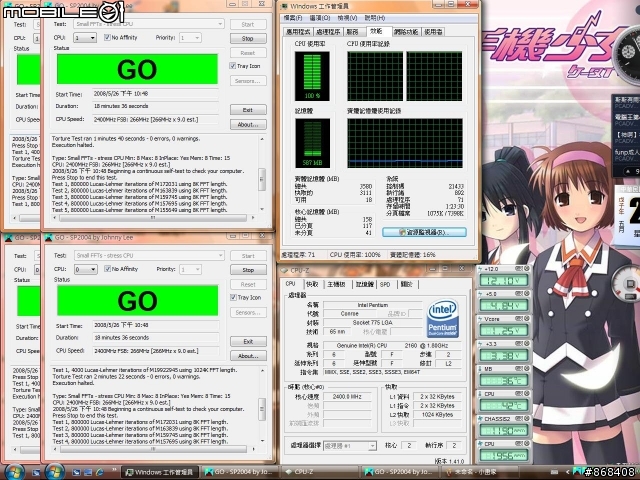The height and width of the screenshot is (480, 640).
Task: Switch to Windows 工作管理員 taskbar button
Action: pos(160,472)
